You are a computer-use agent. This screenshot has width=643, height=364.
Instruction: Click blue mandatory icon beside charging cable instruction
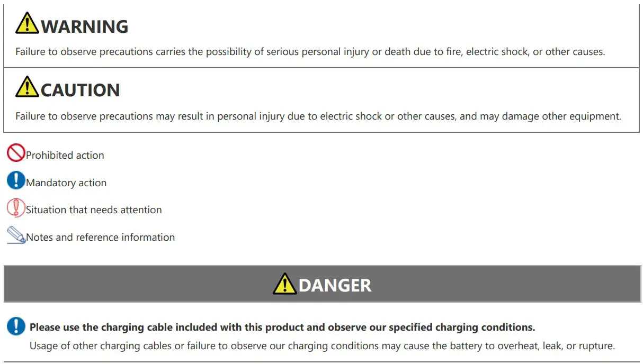click(16, 326)
